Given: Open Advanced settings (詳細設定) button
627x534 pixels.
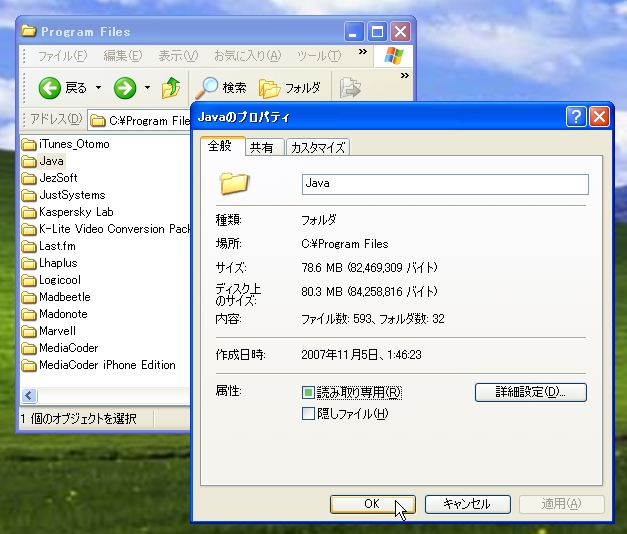Looking at the screenshot, I should click(x=531, y=392).
